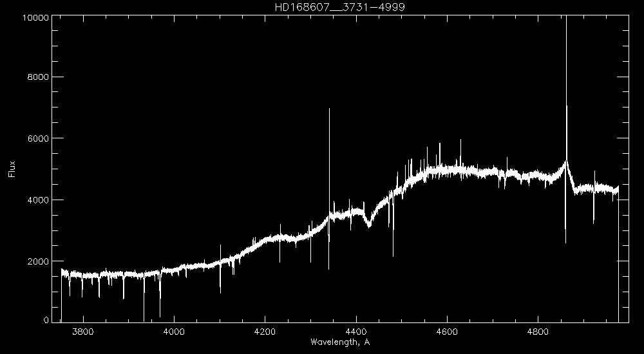Screen dimensions: 644x354
Task: Click the 'Wavelength, A' x-axis label
Action: tap(340, 342)
